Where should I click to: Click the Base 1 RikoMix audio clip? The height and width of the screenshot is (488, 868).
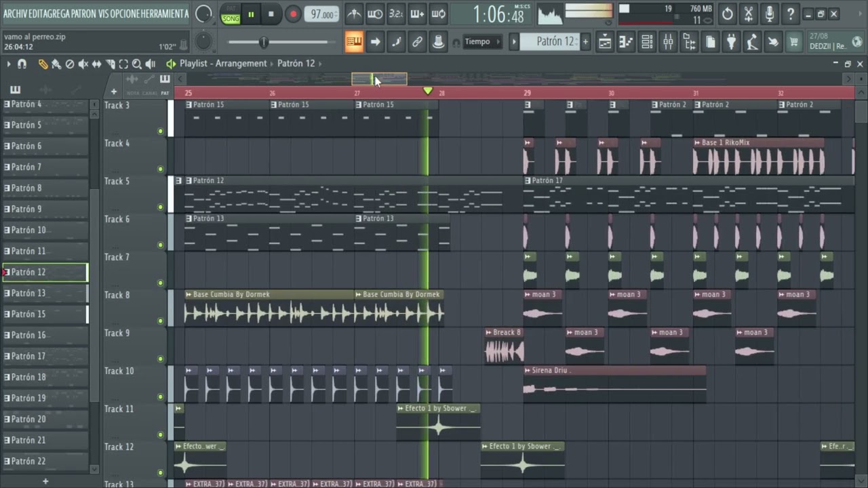coord(759,157)
